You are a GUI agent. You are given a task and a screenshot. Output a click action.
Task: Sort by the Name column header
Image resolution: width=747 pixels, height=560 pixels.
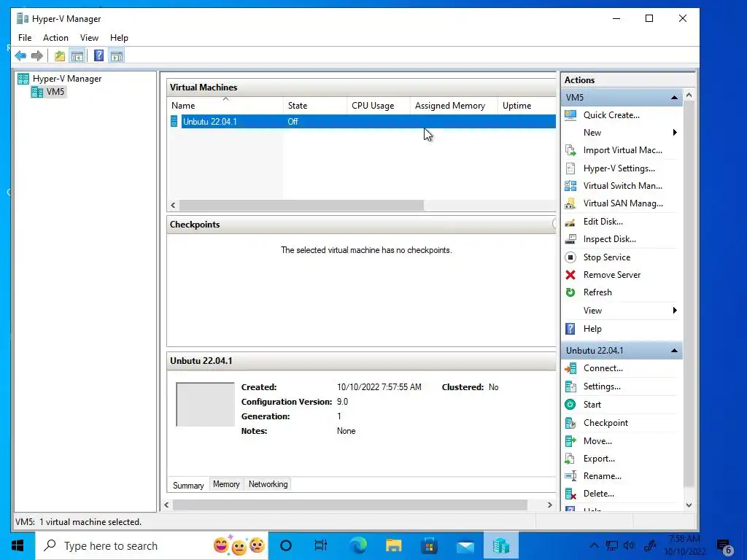(225, 106)
